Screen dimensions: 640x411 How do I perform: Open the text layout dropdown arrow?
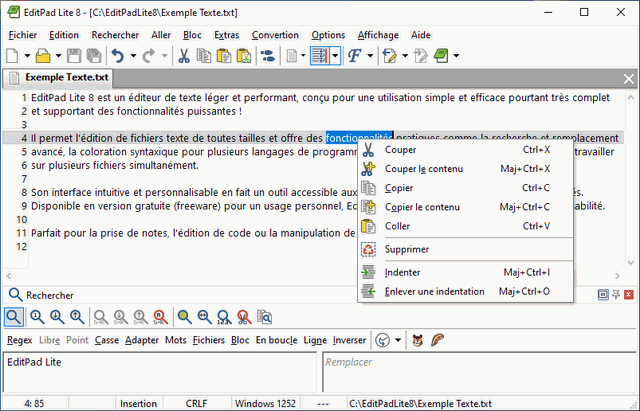click(x=303, y=56)
